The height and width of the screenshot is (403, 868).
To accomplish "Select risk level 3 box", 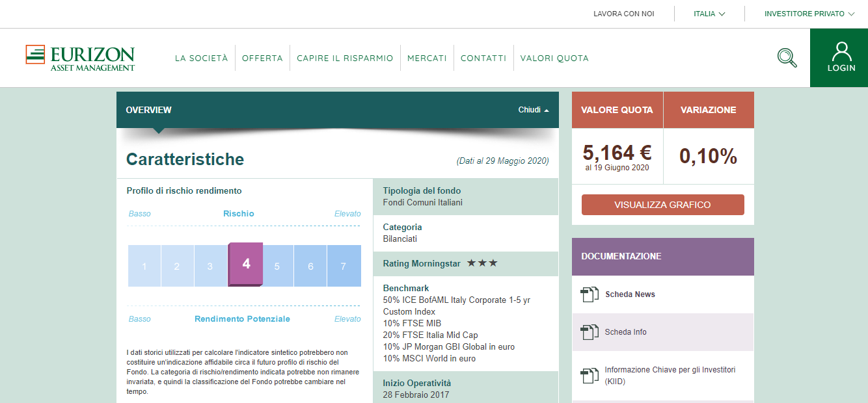I will [210, 266].
